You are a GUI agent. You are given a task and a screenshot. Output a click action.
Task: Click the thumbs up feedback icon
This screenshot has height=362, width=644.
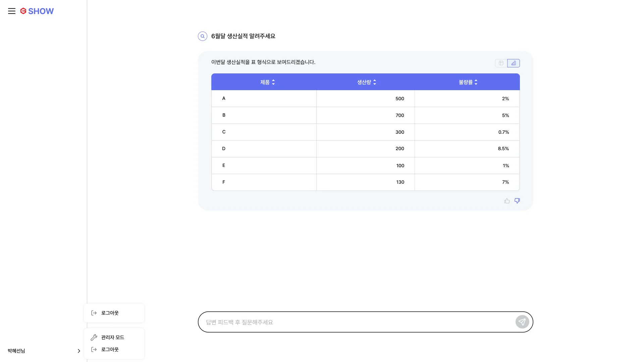point(507,201)
